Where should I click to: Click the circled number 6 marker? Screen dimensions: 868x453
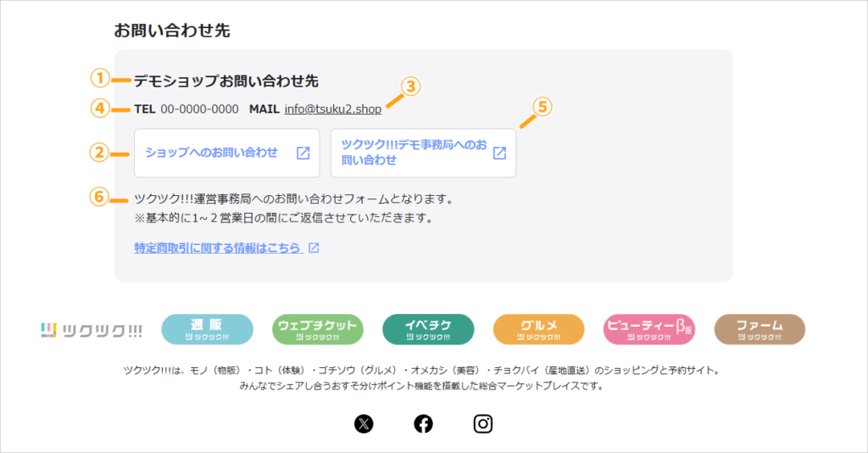(x=100, y=197)
